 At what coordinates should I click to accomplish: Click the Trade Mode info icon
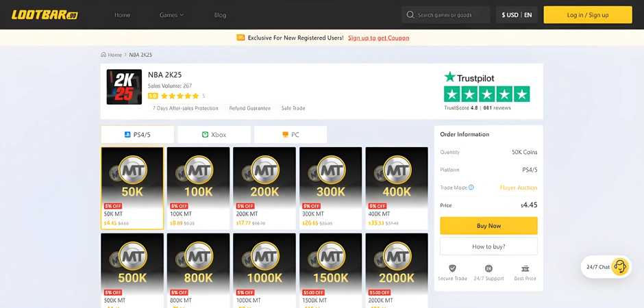pos(471,188)
